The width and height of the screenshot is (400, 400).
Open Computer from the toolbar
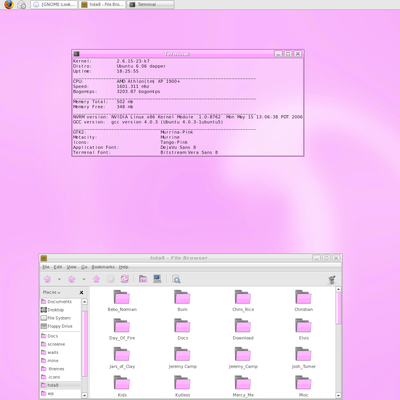(157, 279)
